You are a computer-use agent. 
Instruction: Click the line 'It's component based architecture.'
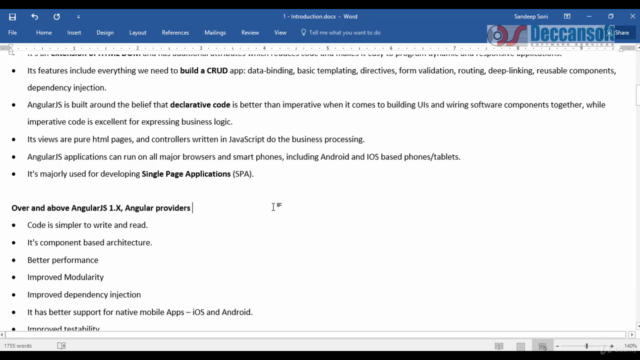coord(89,242)
